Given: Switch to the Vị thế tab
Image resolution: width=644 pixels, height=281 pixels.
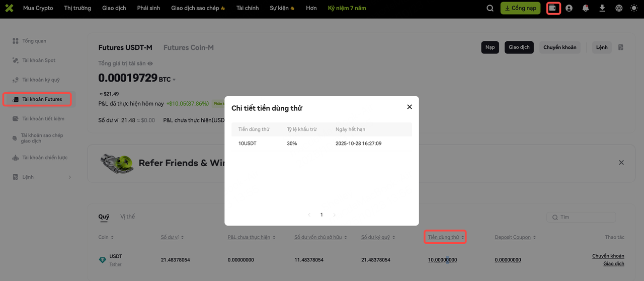Looking at the screenshot, I should tap(128, 217).
